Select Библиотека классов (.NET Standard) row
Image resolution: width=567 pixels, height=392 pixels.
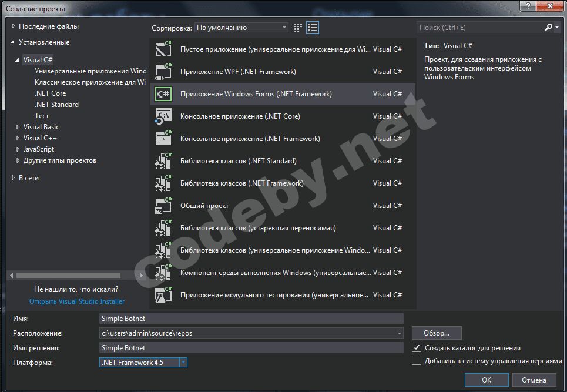(283, 161)
